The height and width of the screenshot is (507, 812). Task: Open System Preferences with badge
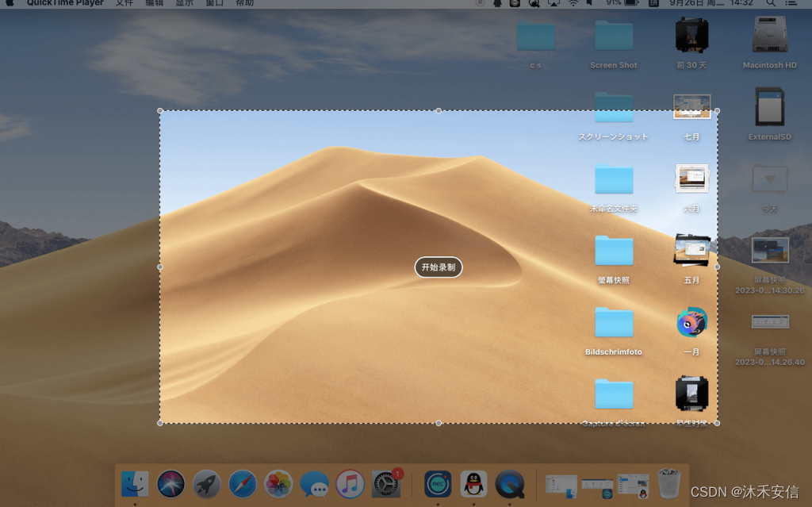pos(386,484)
